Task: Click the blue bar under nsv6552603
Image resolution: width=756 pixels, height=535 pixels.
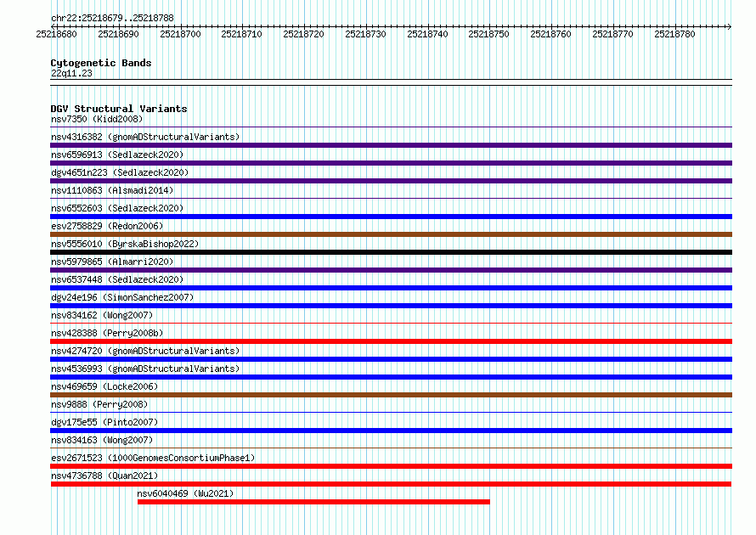Action: 391,217
